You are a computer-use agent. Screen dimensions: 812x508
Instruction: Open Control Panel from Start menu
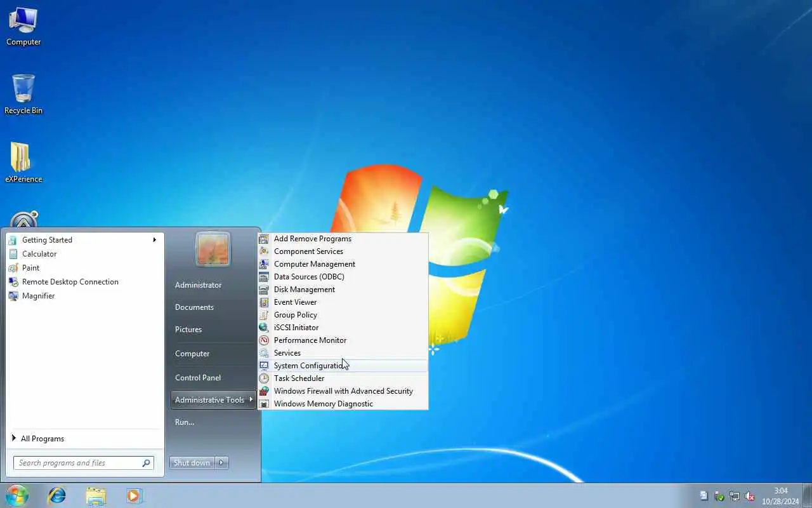coord(198,378)
